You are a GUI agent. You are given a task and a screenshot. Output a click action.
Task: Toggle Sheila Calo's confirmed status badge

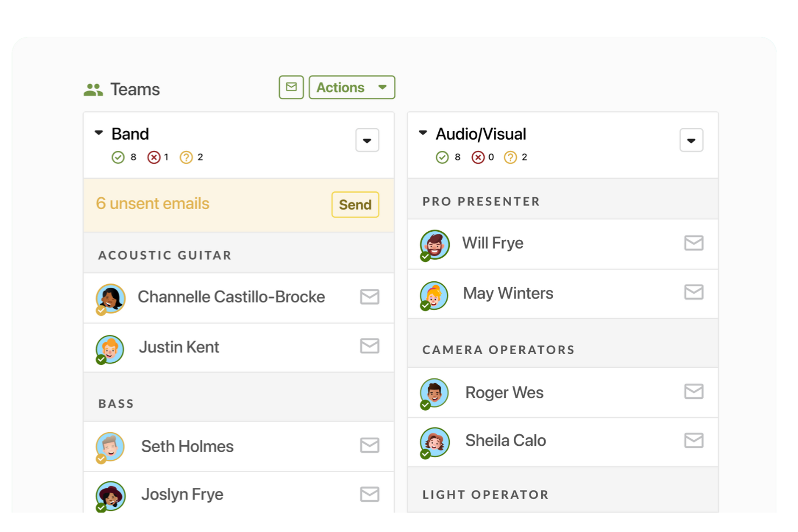click(x=425, y=453)
